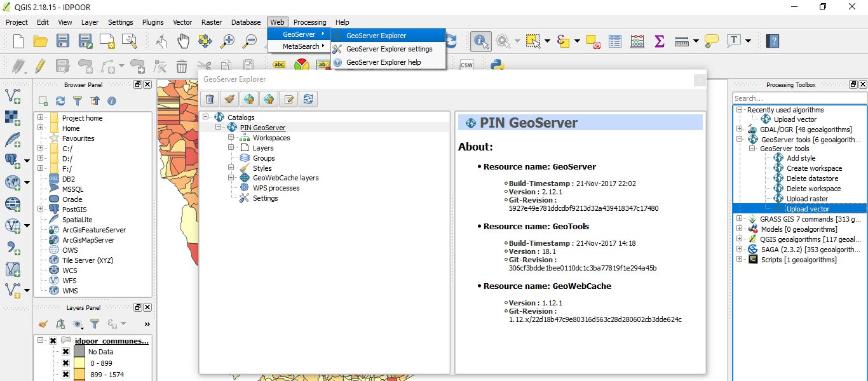Viewport: 868px width, 381px height.
Task: Expand the Workspaces node in GeoServer Explorer
Action: [231, 138]
